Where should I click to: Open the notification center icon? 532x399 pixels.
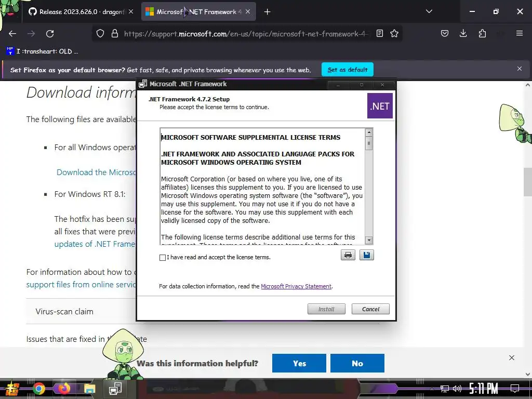(x=515, y=389)
